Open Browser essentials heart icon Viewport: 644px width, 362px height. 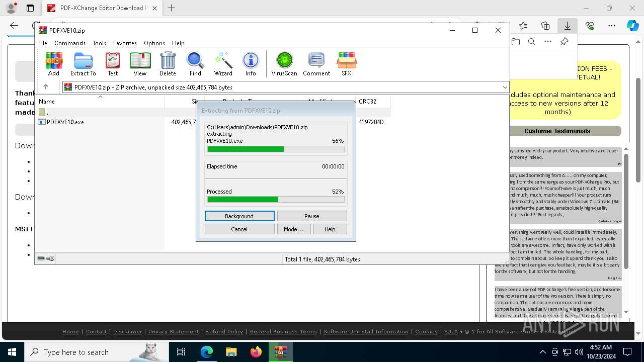coord(590,26)
